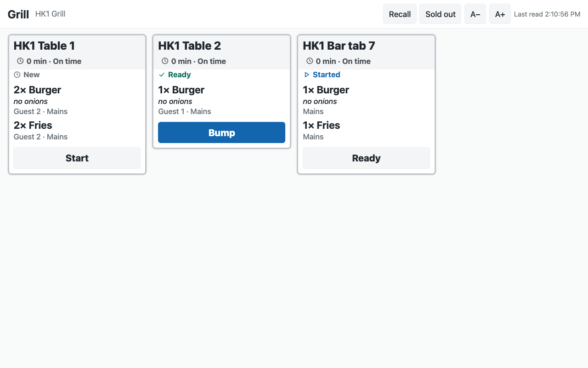Click 0 min · On time on Table 2

[x=198, y=61]
